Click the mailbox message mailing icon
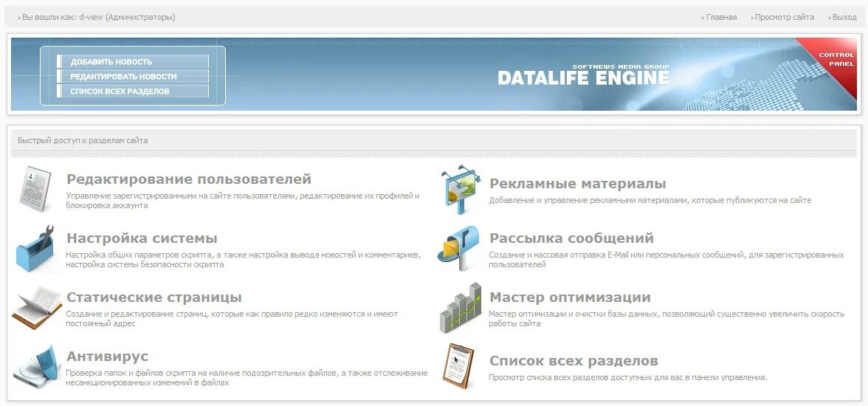The image size is (868, 406). [458, 249]
